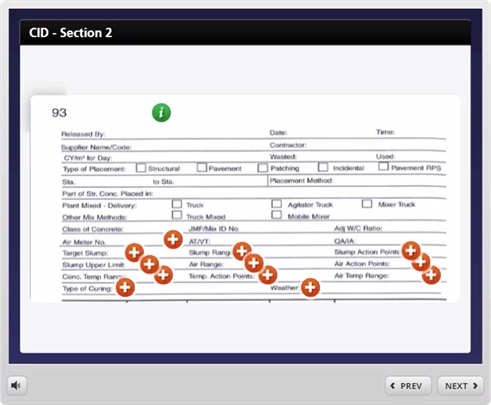Go back with the PREV button
The image size is (491, 405).
(x=408, y=386)
